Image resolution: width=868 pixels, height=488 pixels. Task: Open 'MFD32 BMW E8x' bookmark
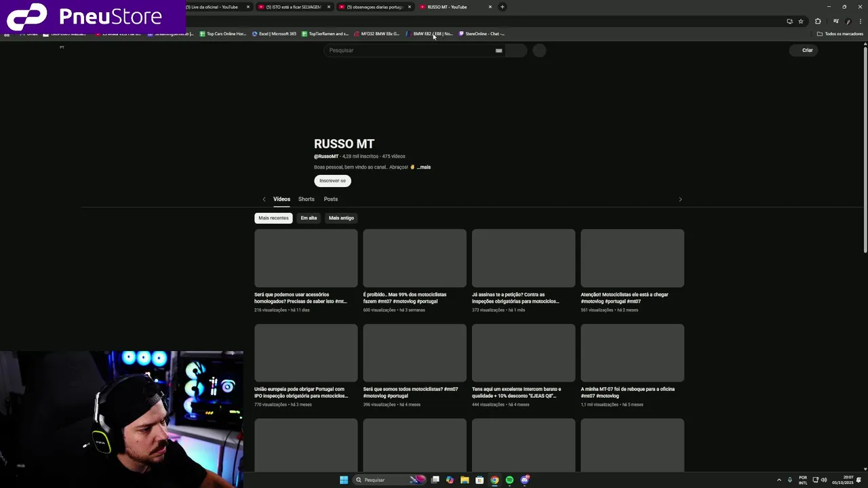pyautogui.click(x=377, y=34)
